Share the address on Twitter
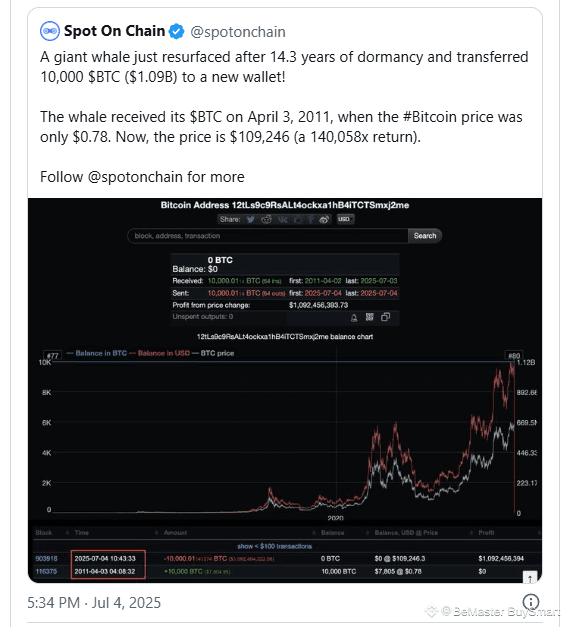The width and height of the screenshot is (568, 627). [x=250, y=219]
